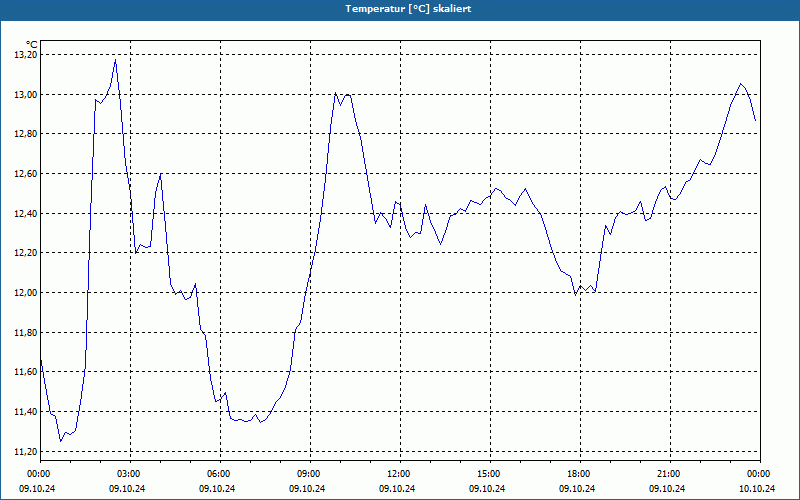Viewport: 800px width, 500px height.
Task: Click the 09.10.24 date under 15:00
Action: [487, 488]
